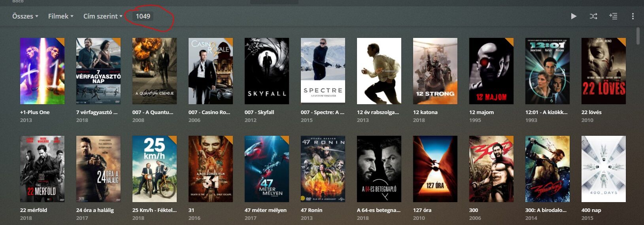The height and width of the screenshot is (225, 644).
Task: Open the A Quantum csendje poster
Action: 155,71
